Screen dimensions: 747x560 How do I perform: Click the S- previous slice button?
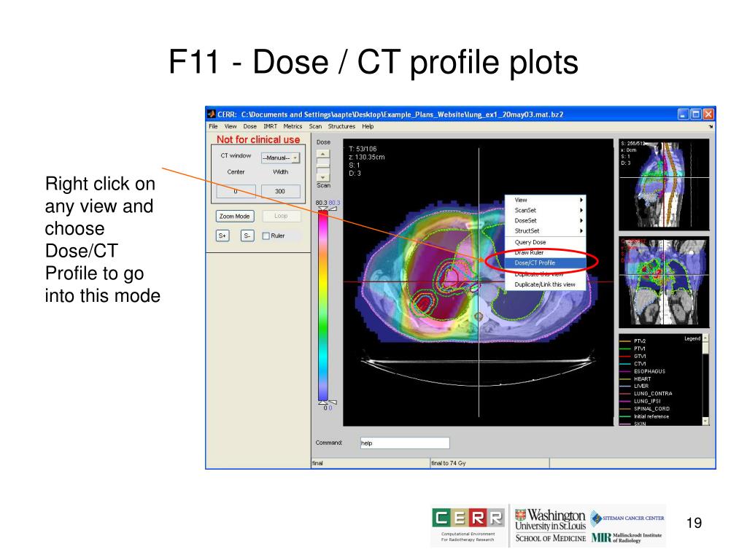point(247,236)
